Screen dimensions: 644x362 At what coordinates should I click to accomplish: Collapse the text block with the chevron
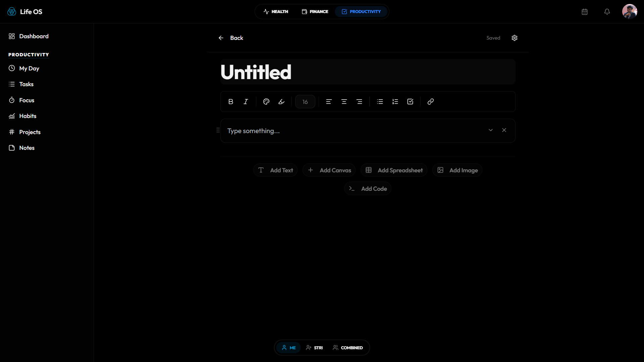pos(491,130)
